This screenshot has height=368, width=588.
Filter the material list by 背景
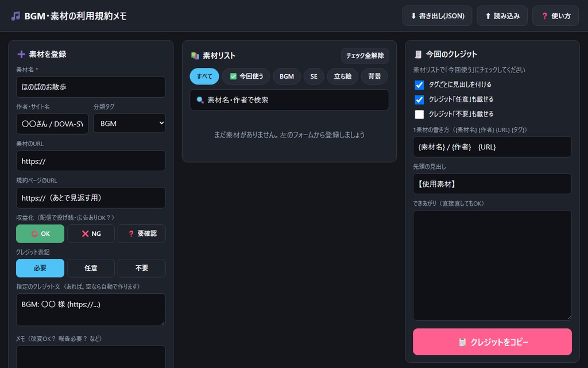pyautogui.click(x=374, y=76)
